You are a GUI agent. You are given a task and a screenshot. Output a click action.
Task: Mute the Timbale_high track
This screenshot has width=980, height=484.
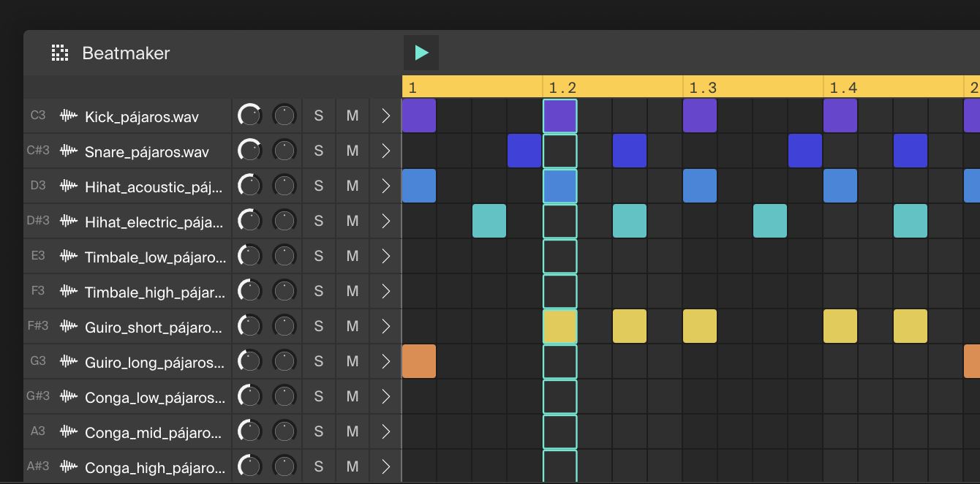(x=353, y=291)
